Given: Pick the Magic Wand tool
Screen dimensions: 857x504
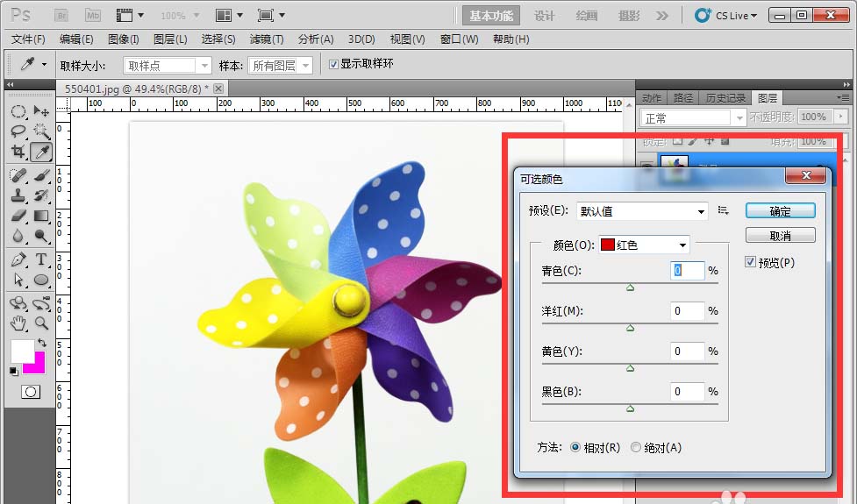Looking at the screenshot, I should pyautogui.click(x=41, y=131).
